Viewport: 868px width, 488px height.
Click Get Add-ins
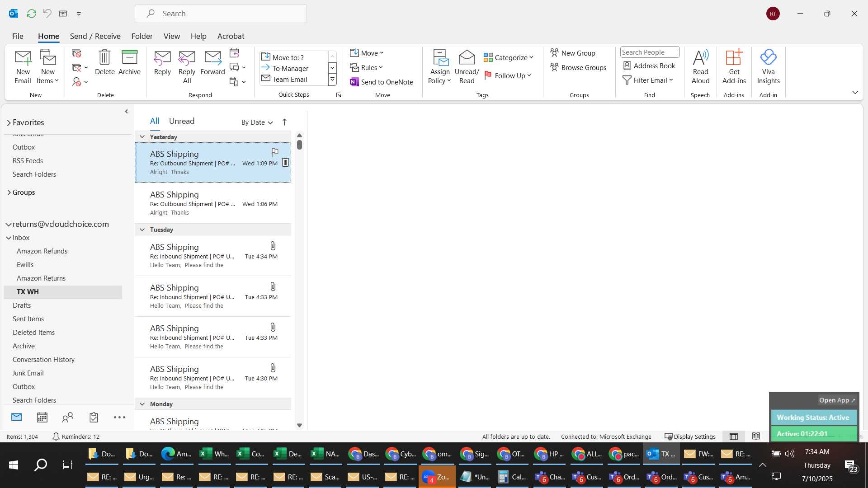click(x=734, y=67)
